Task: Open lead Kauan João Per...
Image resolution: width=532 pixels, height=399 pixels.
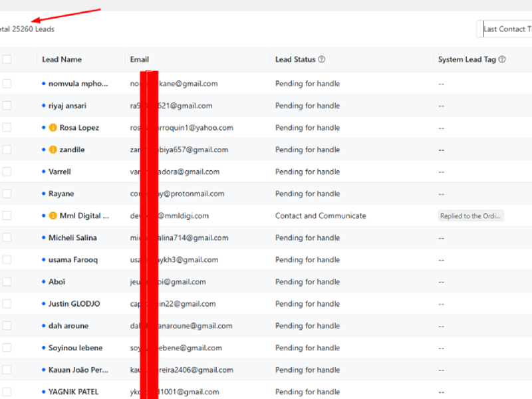Action: (x=78, y=370)
